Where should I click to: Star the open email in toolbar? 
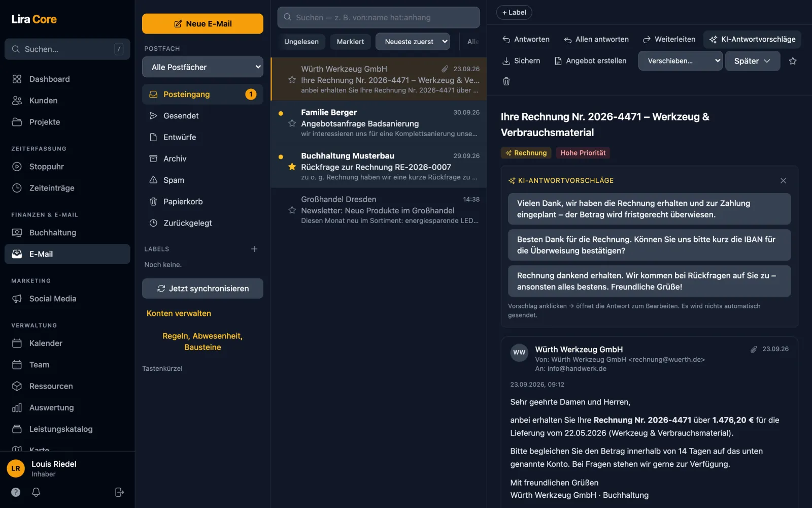(x=793, y=61)
